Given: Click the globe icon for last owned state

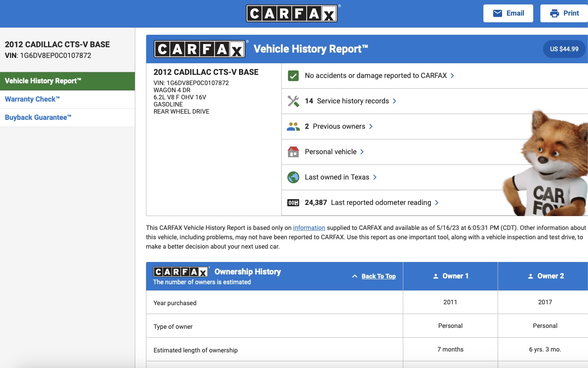Looking at the screenshot, I should [x=293, y=177].
